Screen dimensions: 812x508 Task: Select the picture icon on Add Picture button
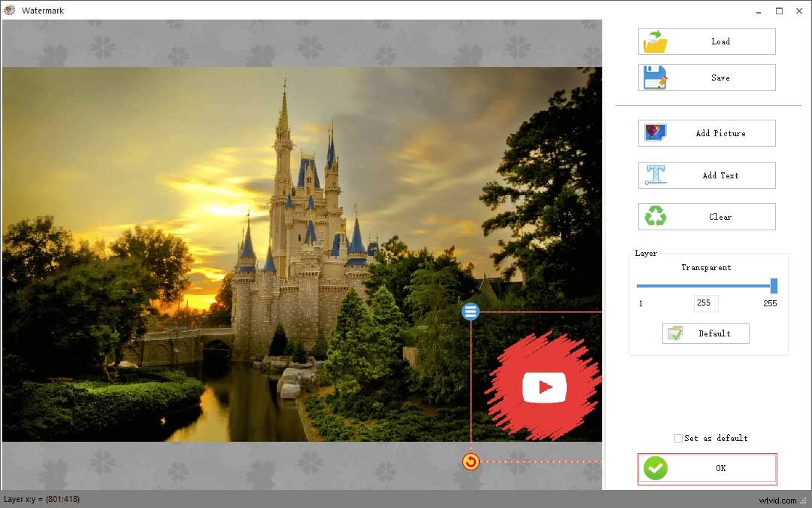655,132
